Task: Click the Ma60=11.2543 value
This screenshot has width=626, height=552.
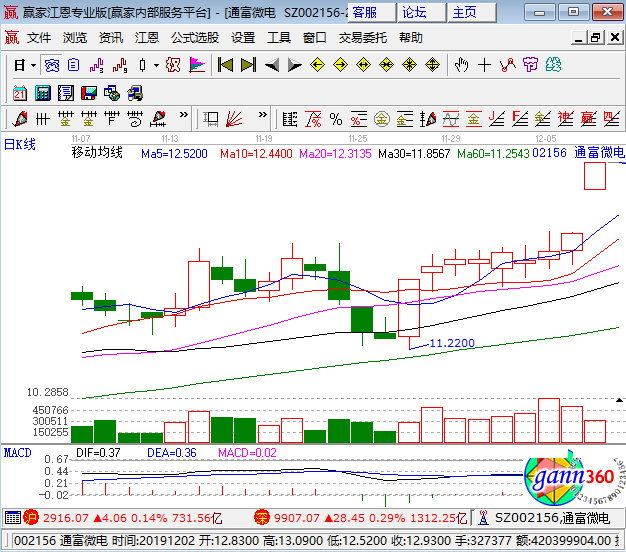Action: (493, 154)
